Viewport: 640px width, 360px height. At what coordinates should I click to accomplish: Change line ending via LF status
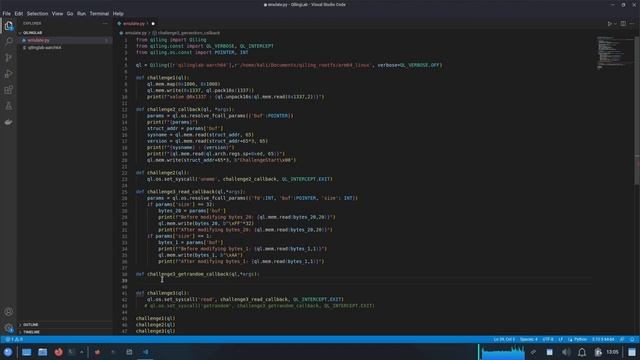pos(560,340)
